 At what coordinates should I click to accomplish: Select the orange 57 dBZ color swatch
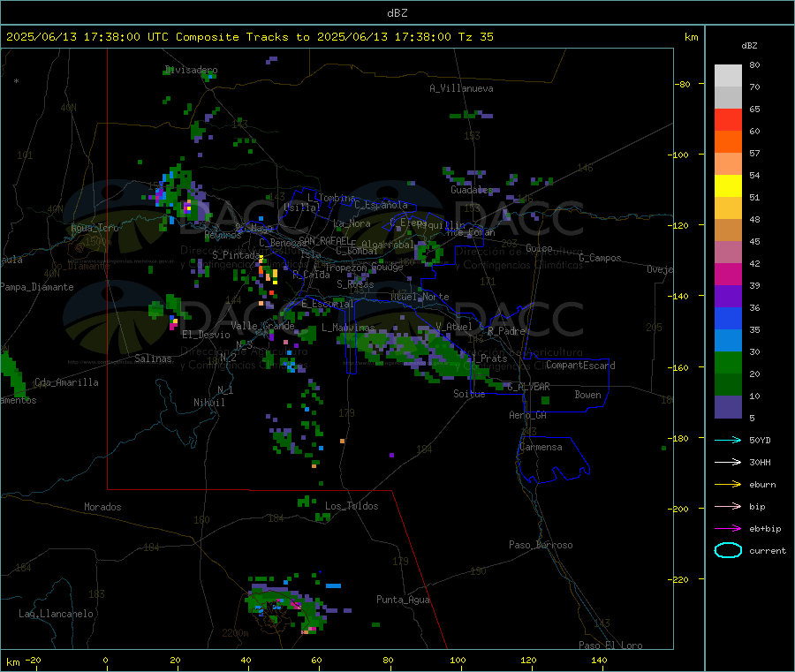(x=728, y=142)
